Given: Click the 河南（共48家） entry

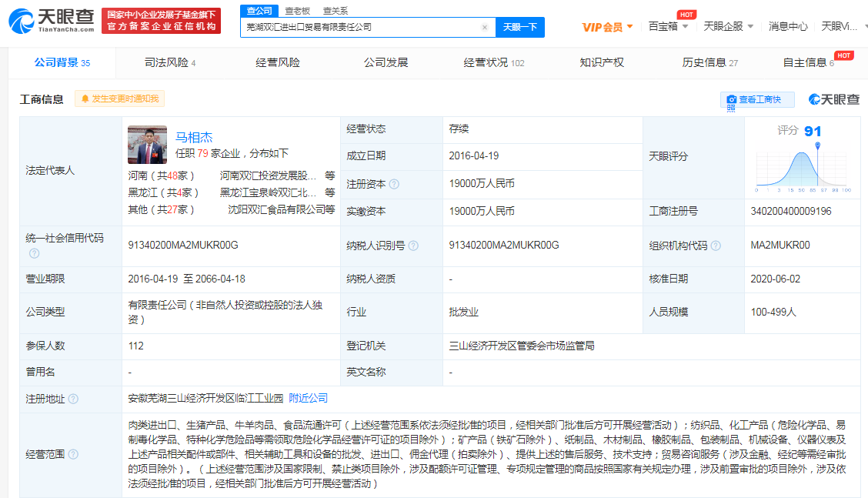Looking at the screenshot, I should [161, 175].
